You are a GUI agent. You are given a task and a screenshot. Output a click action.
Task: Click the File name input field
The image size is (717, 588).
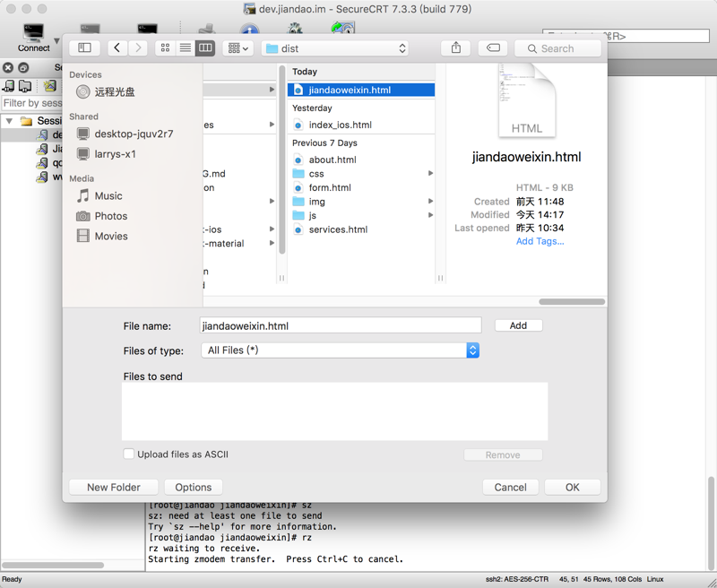tap(341, 325)
